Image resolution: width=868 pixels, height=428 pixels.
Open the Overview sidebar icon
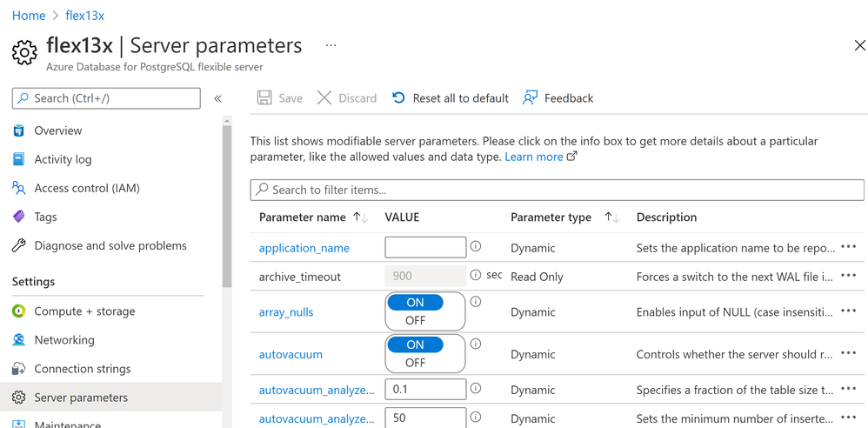pyautogui.click(x=19, y=130)
